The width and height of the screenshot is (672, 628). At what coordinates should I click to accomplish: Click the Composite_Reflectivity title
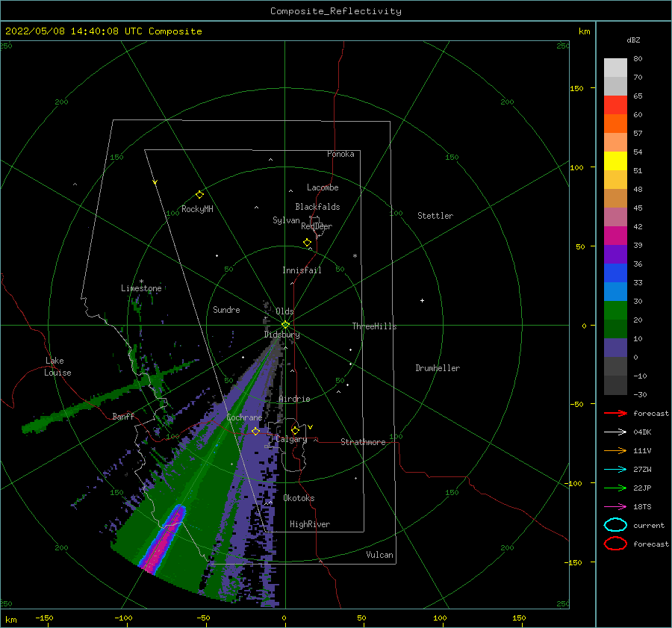click(336, 11)
